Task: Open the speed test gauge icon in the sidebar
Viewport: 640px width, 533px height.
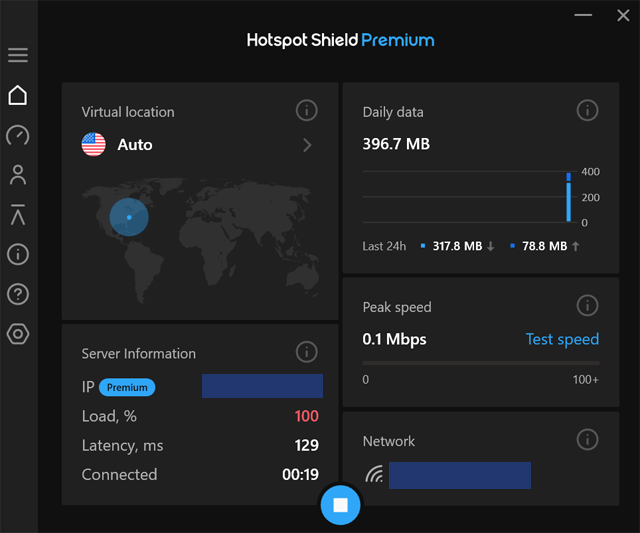Action: [18, 135]
